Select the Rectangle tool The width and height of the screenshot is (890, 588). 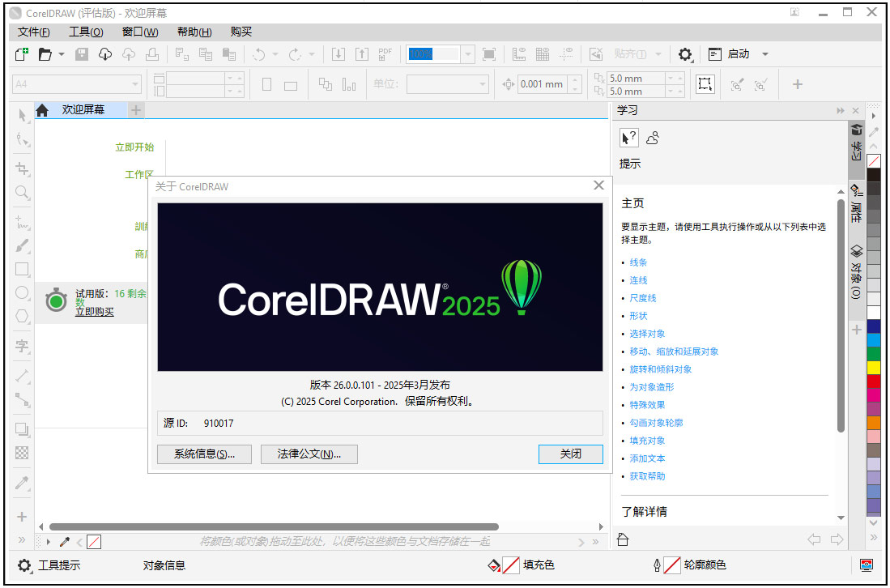tap(22, 270)
